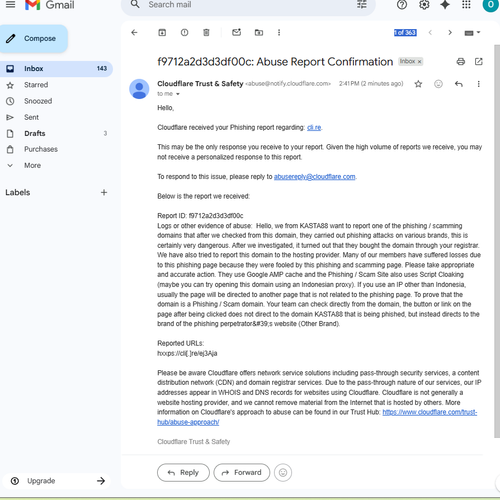The image size is (500, 500).
Task: Show search options filter icon
Action: point(362,4)
